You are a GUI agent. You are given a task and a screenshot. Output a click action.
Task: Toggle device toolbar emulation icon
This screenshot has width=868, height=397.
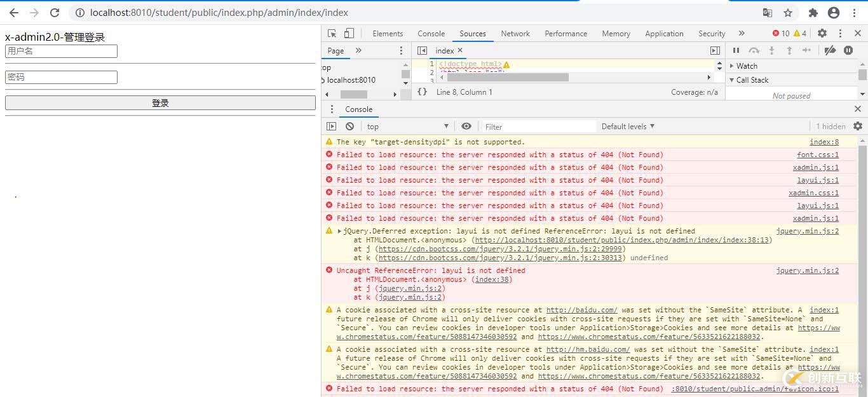coord(349,34)
